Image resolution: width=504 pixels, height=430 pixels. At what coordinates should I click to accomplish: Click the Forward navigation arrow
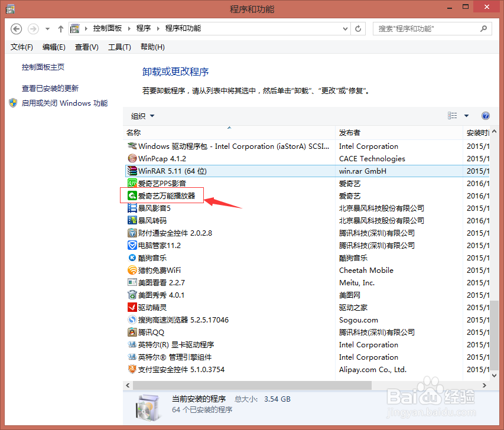point(33,29)
